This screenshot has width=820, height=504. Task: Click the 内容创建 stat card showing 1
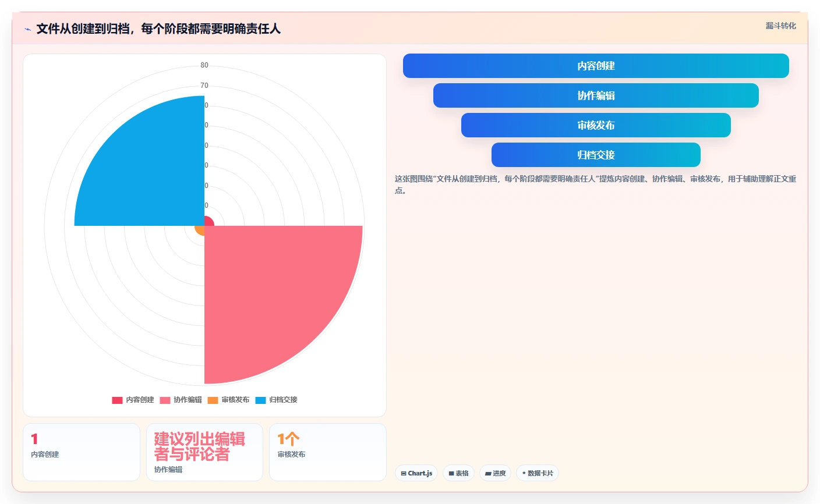click(82, 452)
